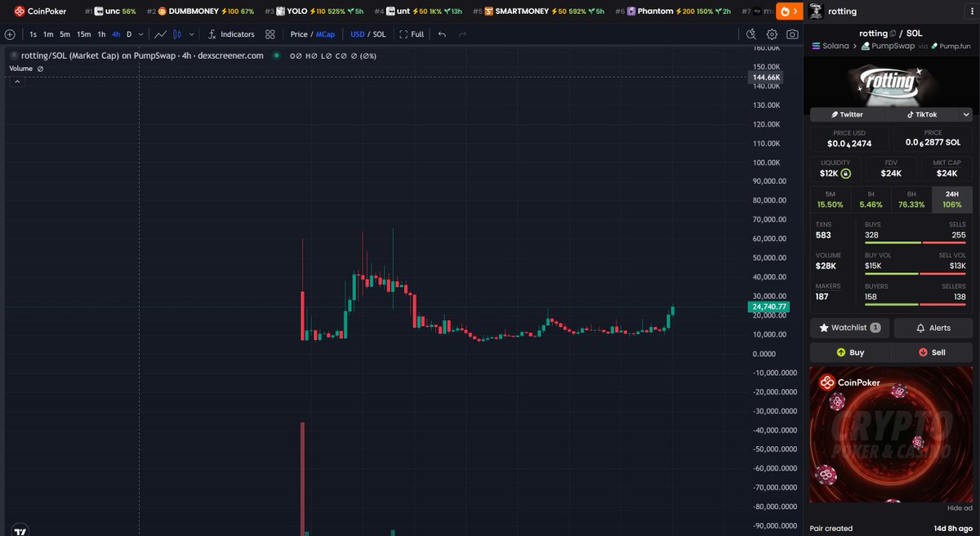
Task: Undo the last chart action
Action: coord(442,34)
